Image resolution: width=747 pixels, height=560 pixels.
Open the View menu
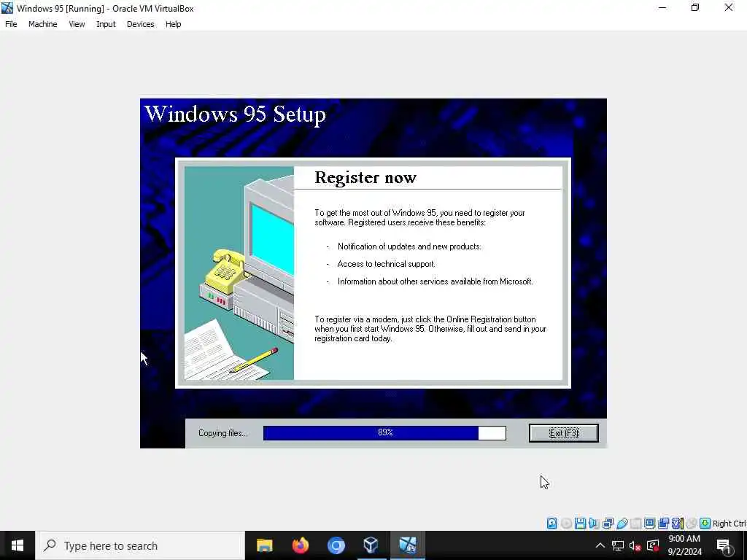(x=77, y=24)
